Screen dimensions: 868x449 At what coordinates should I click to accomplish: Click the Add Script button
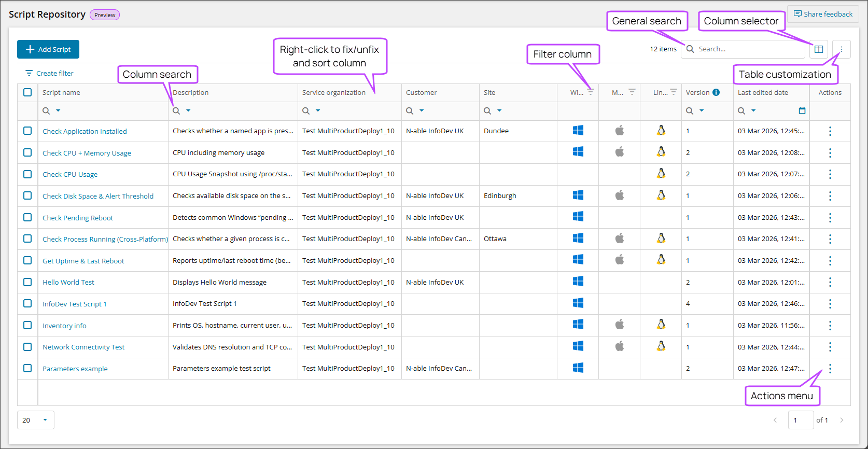click(48, 49)
